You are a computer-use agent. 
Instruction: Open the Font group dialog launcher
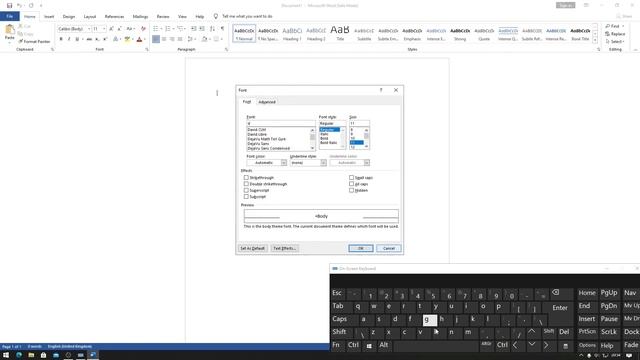147,49
